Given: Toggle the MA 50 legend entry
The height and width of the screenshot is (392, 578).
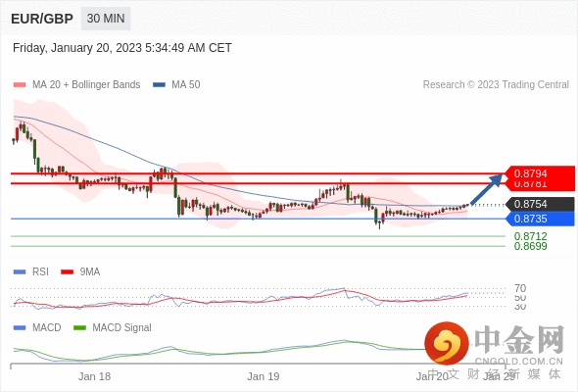Looking at the screenshot, I should (x=176, y=85).
